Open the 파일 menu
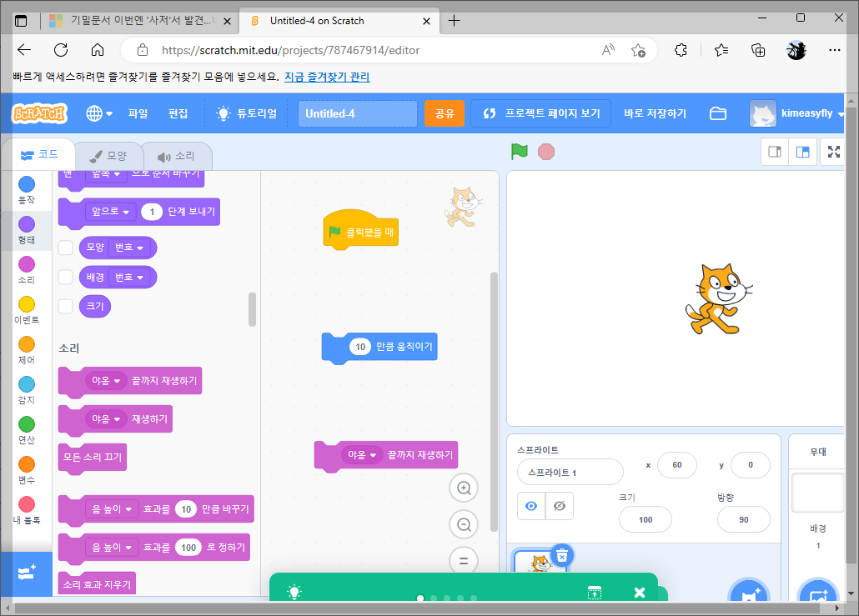 tap(138, 113)
